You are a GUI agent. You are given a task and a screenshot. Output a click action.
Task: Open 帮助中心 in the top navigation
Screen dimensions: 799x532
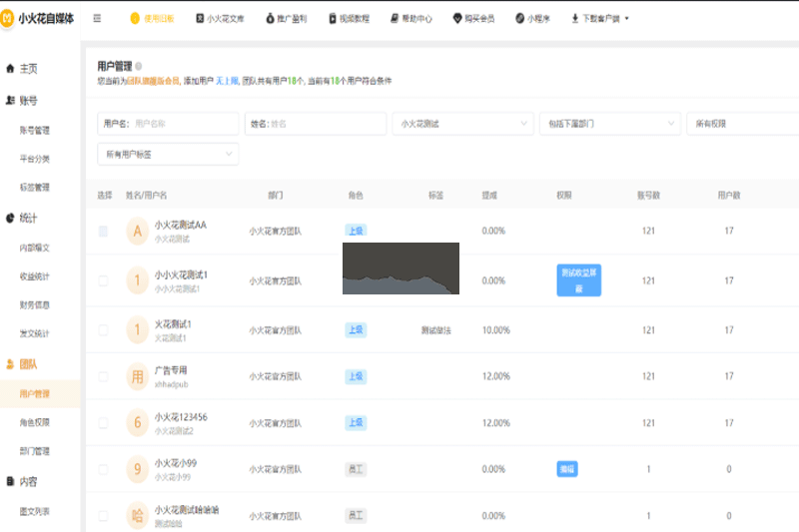click(410, 18)
